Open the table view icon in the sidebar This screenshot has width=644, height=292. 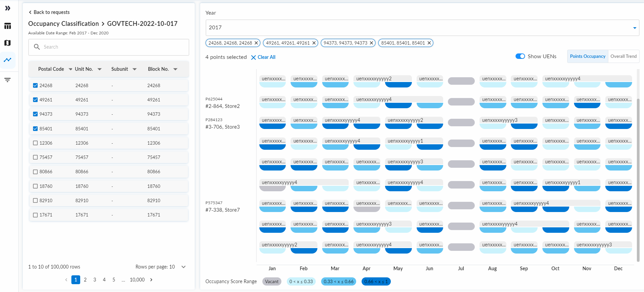tap(7, 26)
